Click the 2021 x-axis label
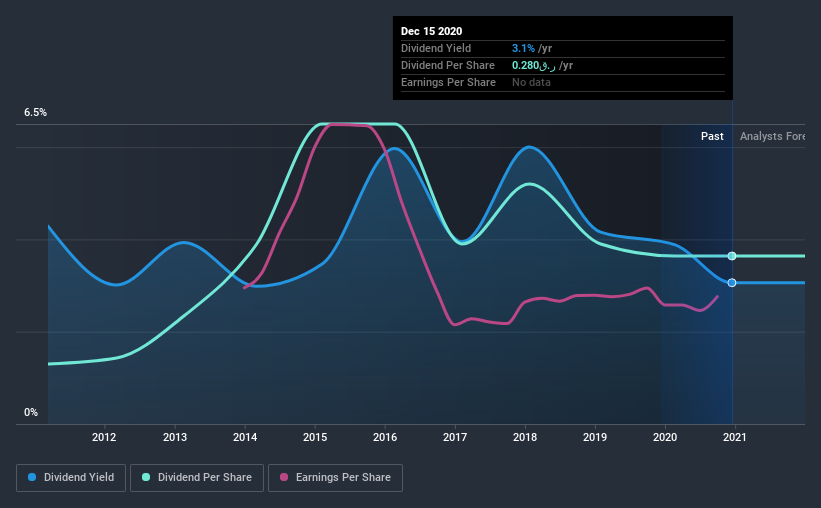The height and width of the screenshot is (508, 821). click(735, 437)
